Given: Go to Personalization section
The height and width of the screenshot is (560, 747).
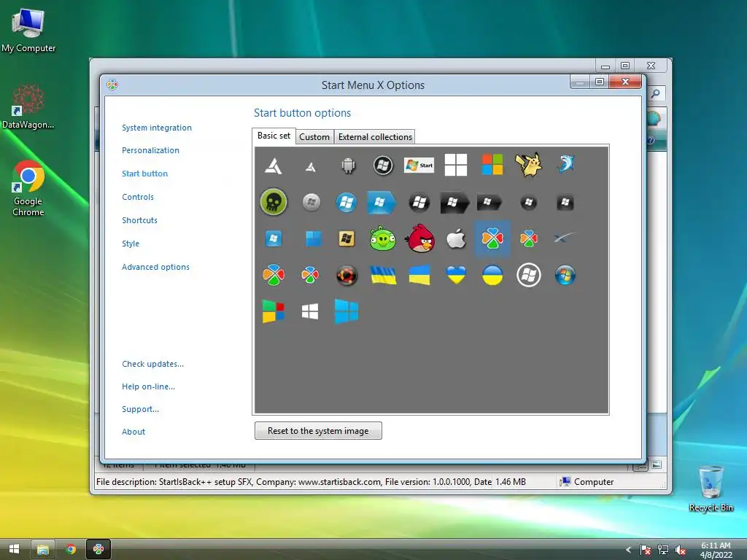Looking at the screenshot, I should tap(150, 150).
